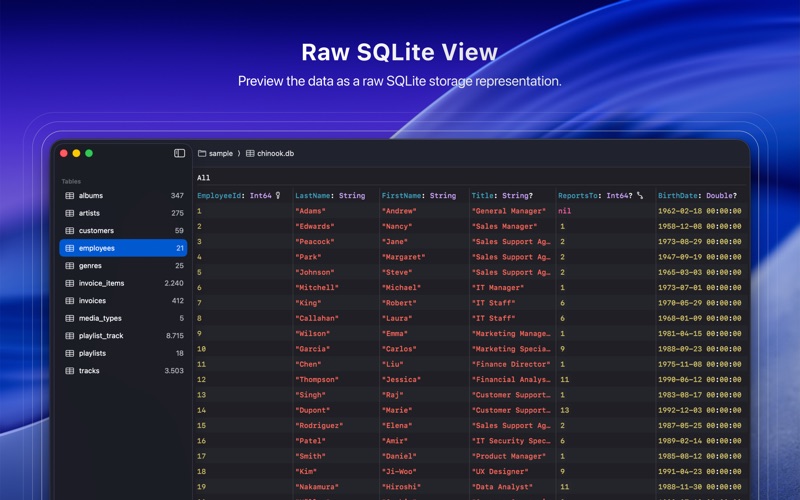Select the "Peacock" last name cell
This screenshot has width=800, height=500.
(315, 241)
